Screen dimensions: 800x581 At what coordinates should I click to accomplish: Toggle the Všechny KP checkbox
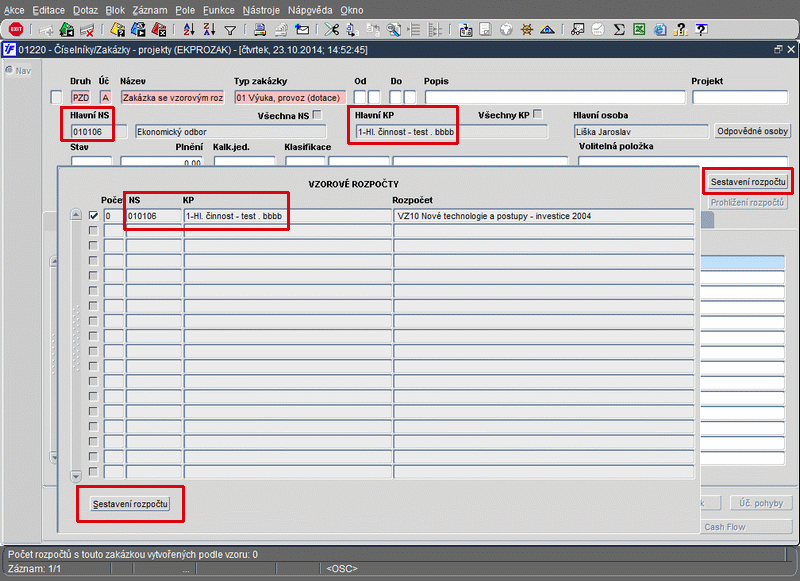tap(538, 114)
